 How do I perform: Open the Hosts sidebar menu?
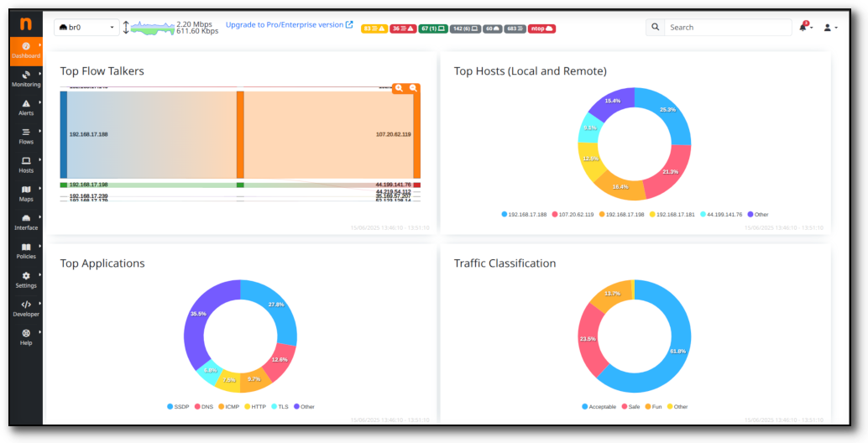tap(26, 164)
